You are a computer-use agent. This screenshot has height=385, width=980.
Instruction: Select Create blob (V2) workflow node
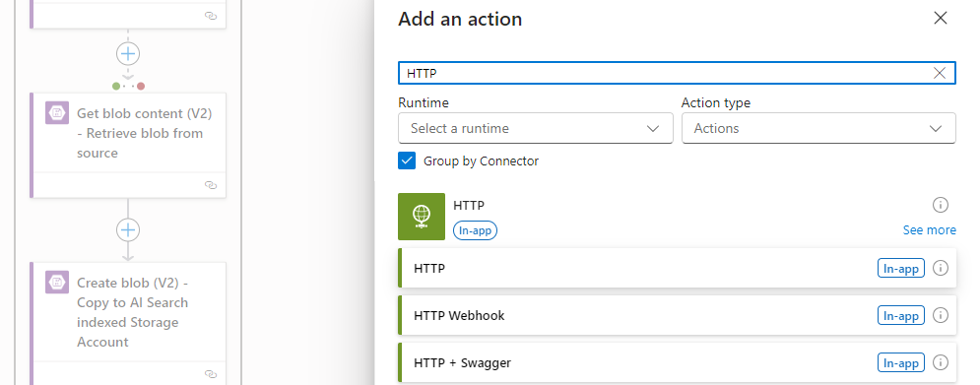(128, 323)
